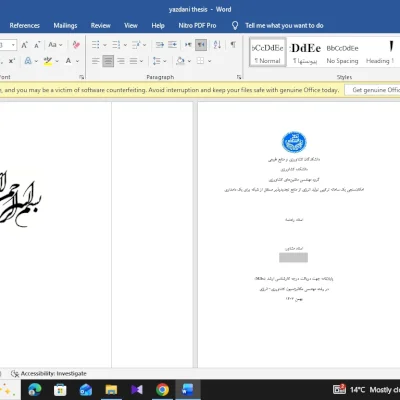The width and height of the screenshot is (400, 400).
Task: Click the Increase Indent icon
Action: tap(172, 45)
